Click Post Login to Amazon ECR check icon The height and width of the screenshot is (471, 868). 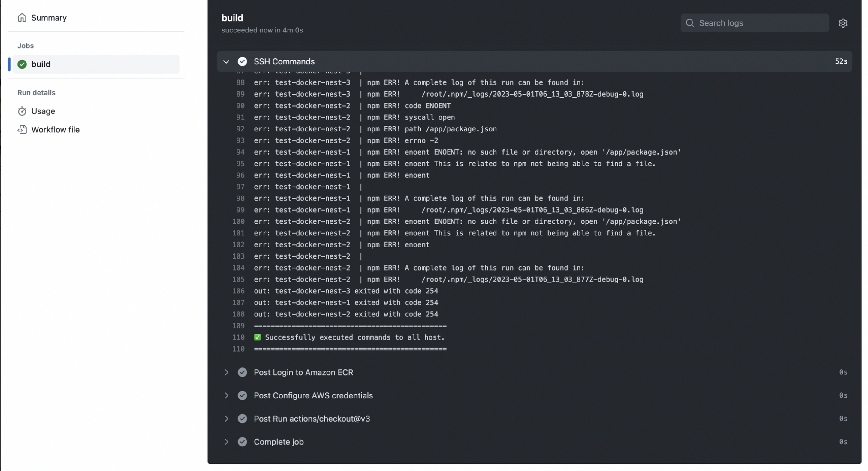242,372
